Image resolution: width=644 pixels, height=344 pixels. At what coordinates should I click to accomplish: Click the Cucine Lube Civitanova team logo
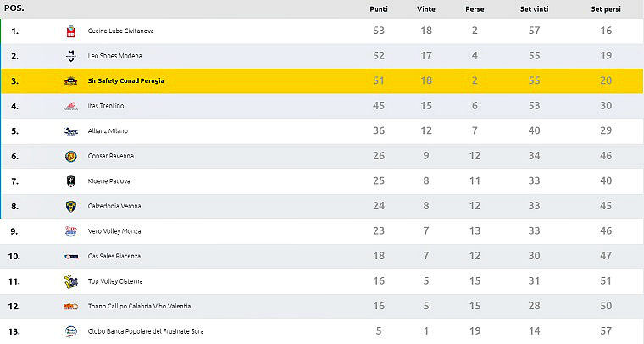pos(70,31)
